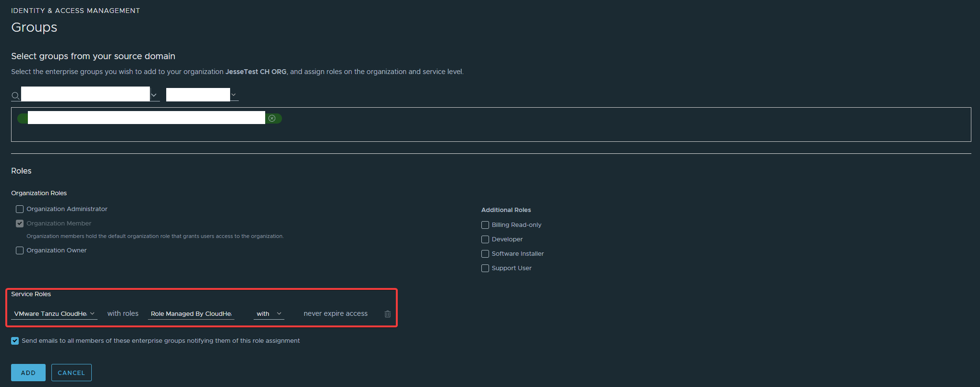Click the search magnifier icon
The width and height of the screenshot is (980, 387).
15,96
